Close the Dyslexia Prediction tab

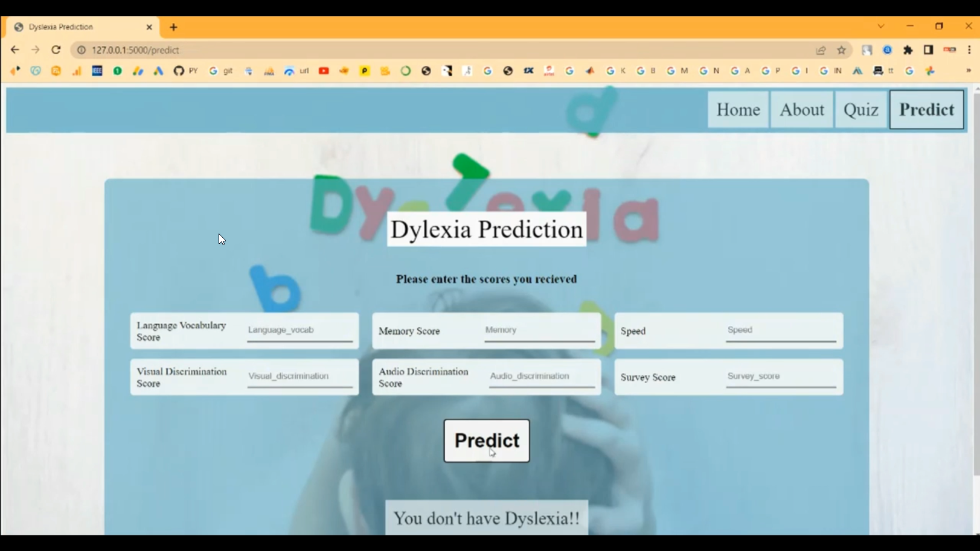pos(149,27)
